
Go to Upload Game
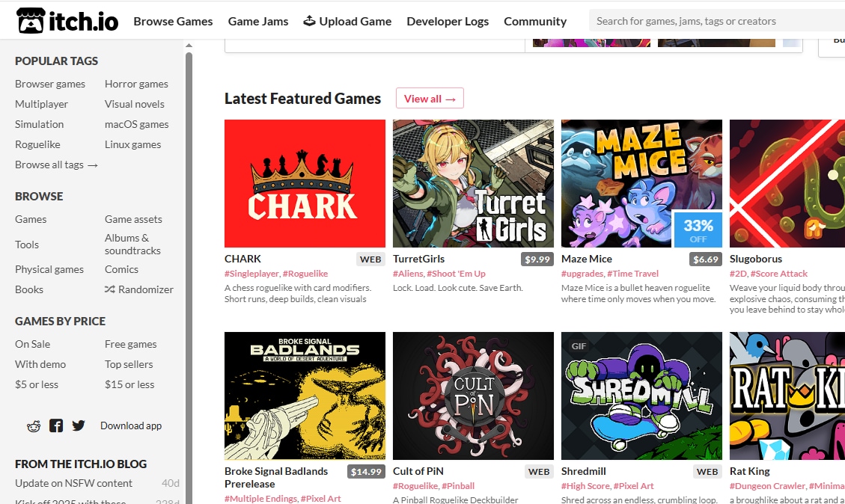(347, 22)
